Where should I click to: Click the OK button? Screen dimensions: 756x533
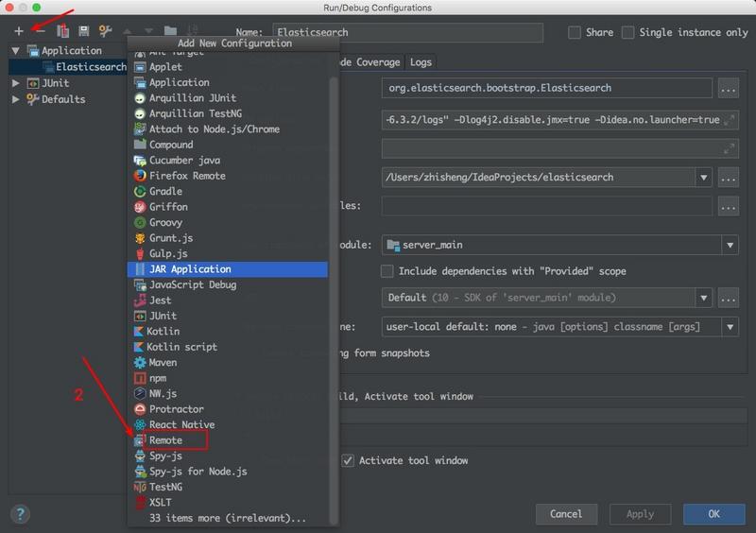714,514
